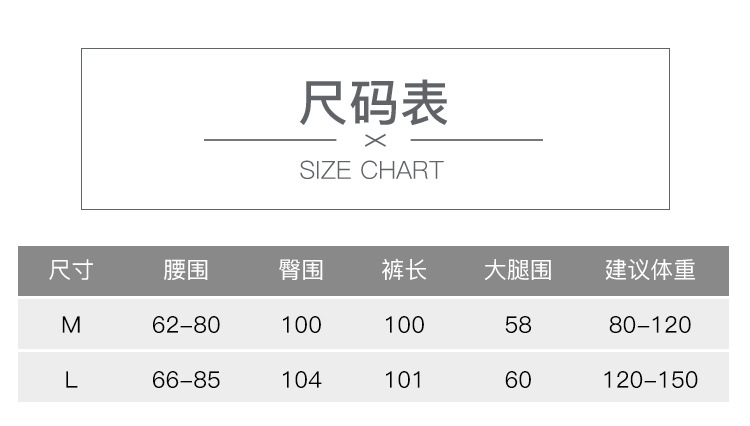Click the 尺码表 title text
The image size is (750, 426).
[x=375, y=103]
